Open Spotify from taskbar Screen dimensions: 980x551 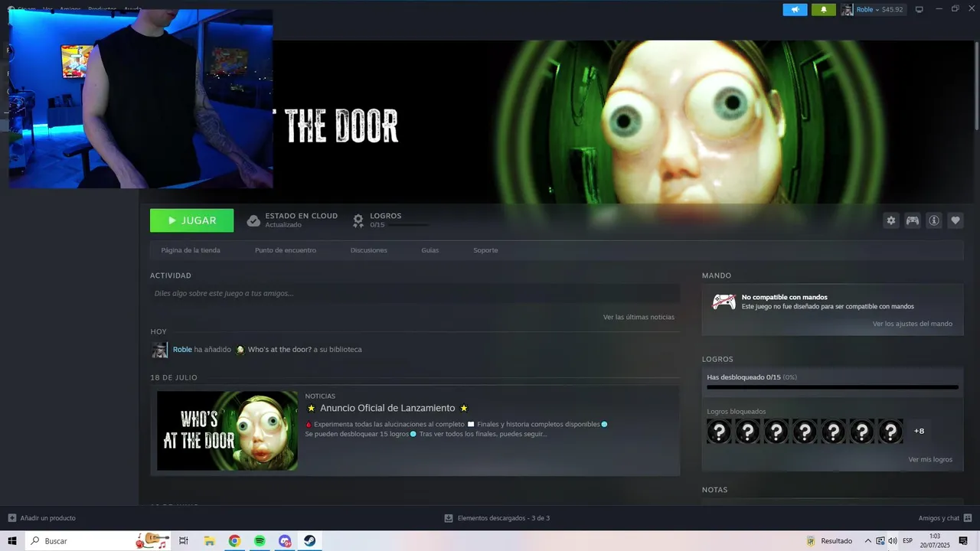click(260, 541)
